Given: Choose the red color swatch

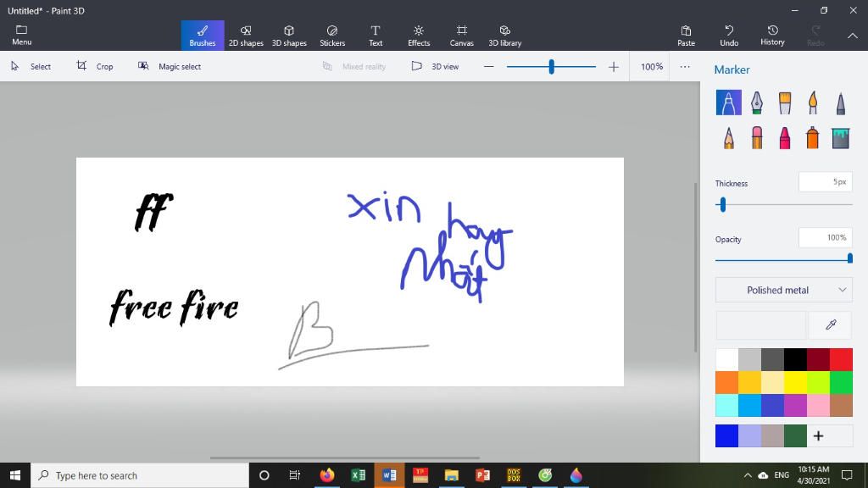Looking at the screenshot, I should (x=841, y=359).
